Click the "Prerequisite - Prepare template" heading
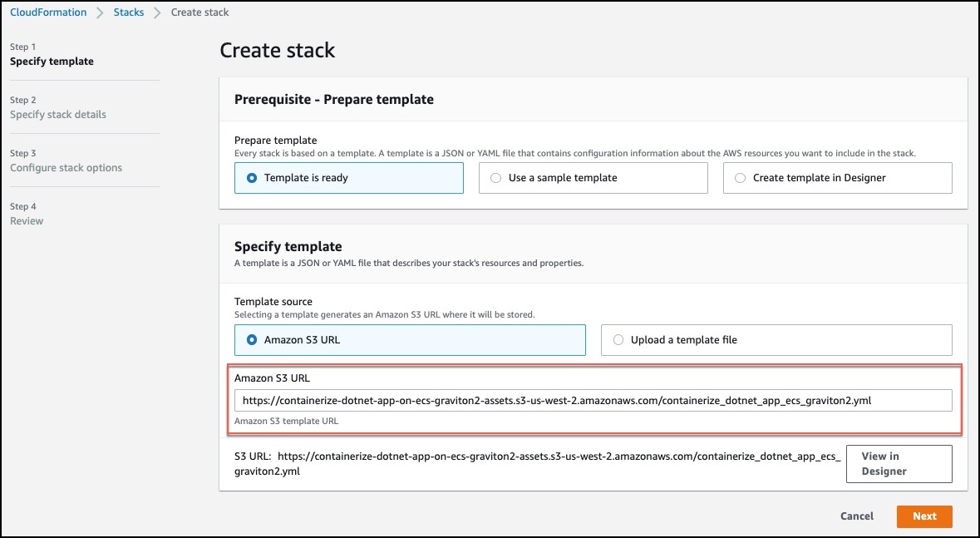Viewport: 980px width, 538px height. click(x=334, y=100)
